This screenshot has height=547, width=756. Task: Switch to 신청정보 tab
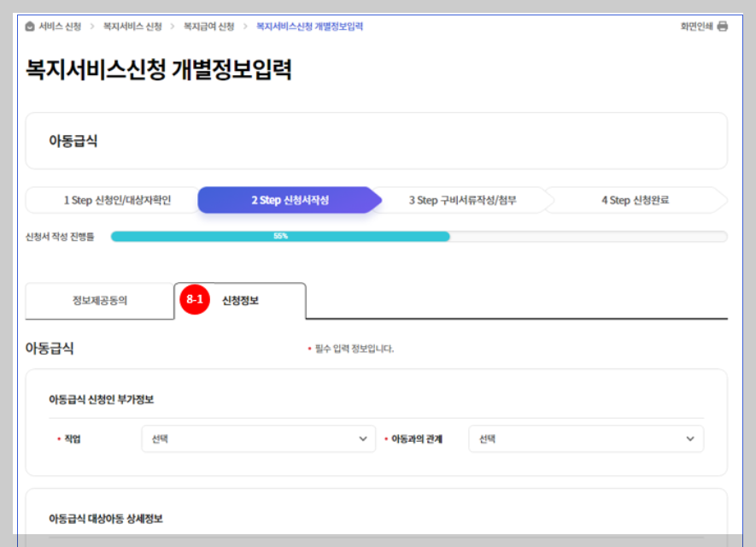click(x=240, y=301)
